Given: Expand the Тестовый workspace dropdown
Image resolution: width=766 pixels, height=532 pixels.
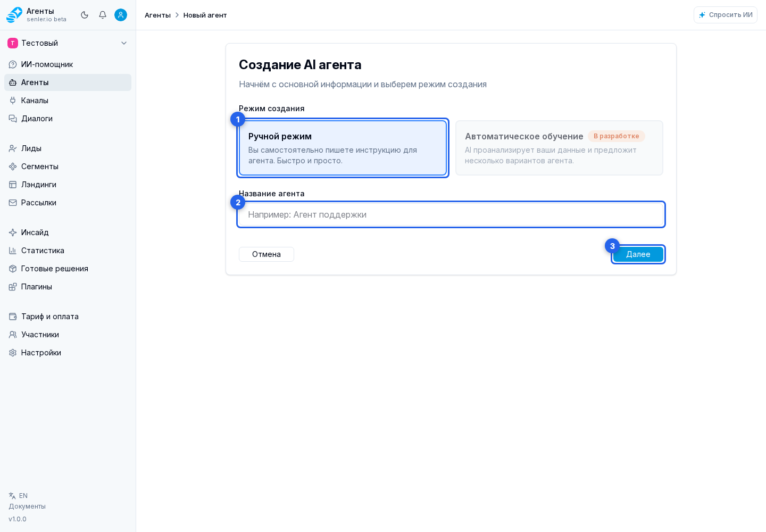Looking at the screenshot, I should pos(68,43).
